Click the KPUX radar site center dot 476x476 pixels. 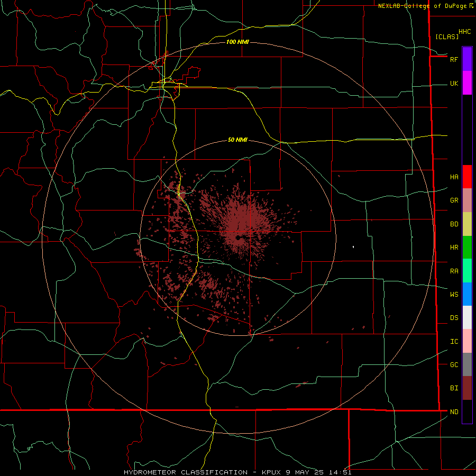238,237
